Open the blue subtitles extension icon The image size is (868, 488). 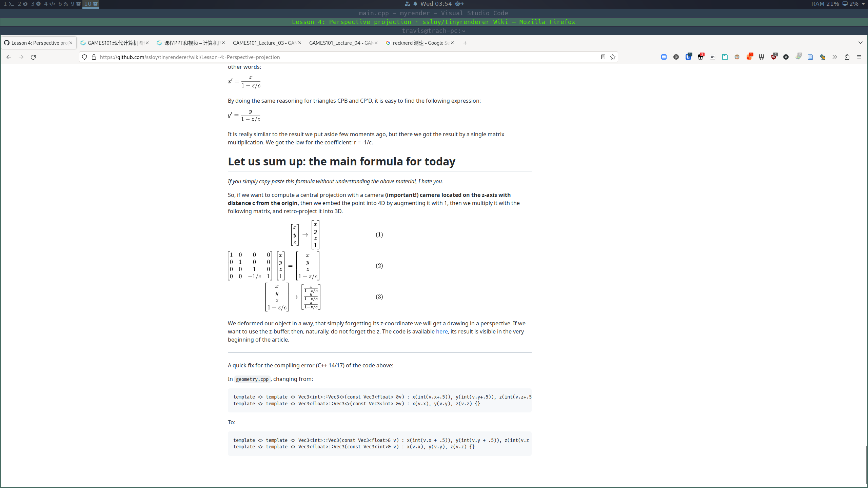pos(664,57)
